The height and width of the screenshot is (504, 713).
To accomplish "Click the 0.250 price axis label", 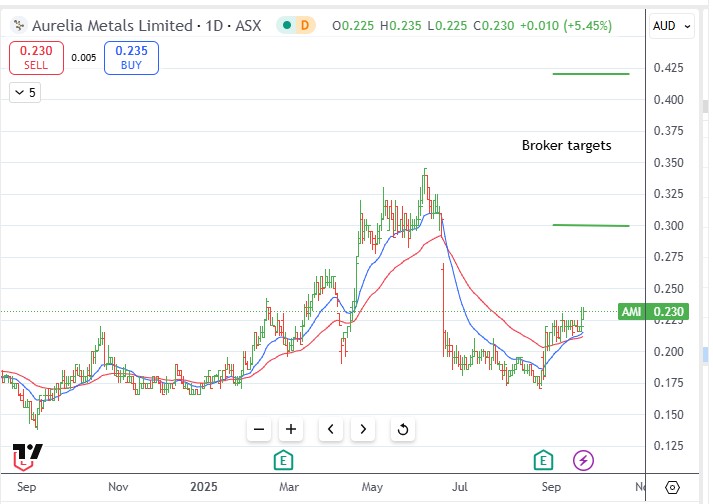I will (x=668, y=289).
